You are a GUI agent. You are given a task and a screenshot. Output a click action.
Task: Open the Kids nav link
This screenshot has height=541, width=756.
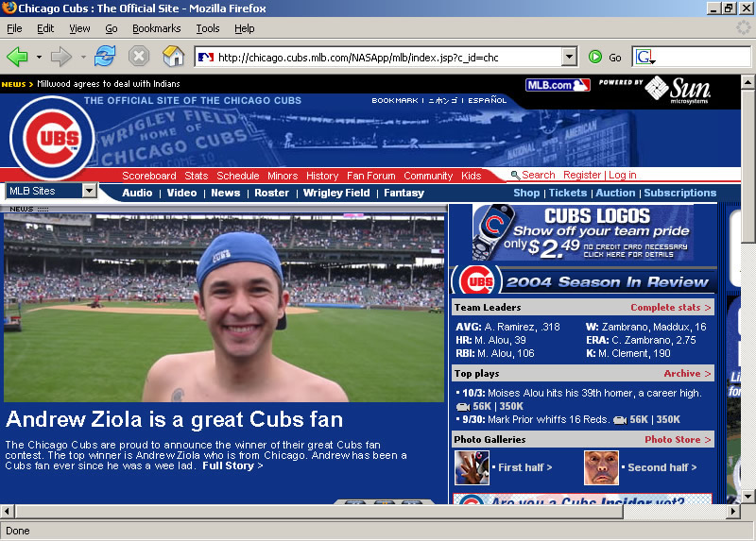tap(471, 176)
